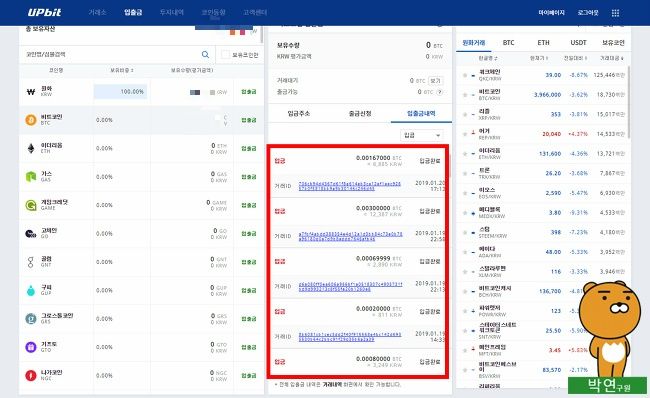
Task: Toggle favorite star for ETH/KRW
Action: 465,154
